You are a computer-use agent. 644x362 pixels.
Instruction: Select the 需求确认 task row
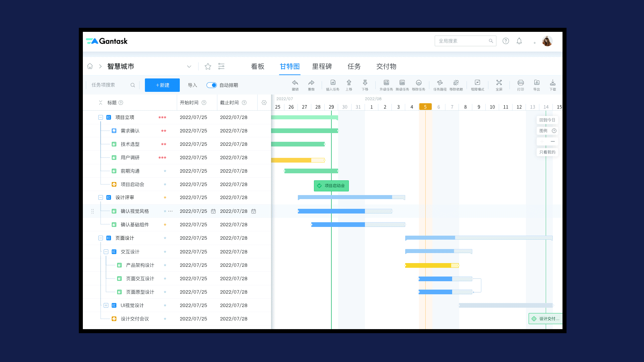click(177, 131)
